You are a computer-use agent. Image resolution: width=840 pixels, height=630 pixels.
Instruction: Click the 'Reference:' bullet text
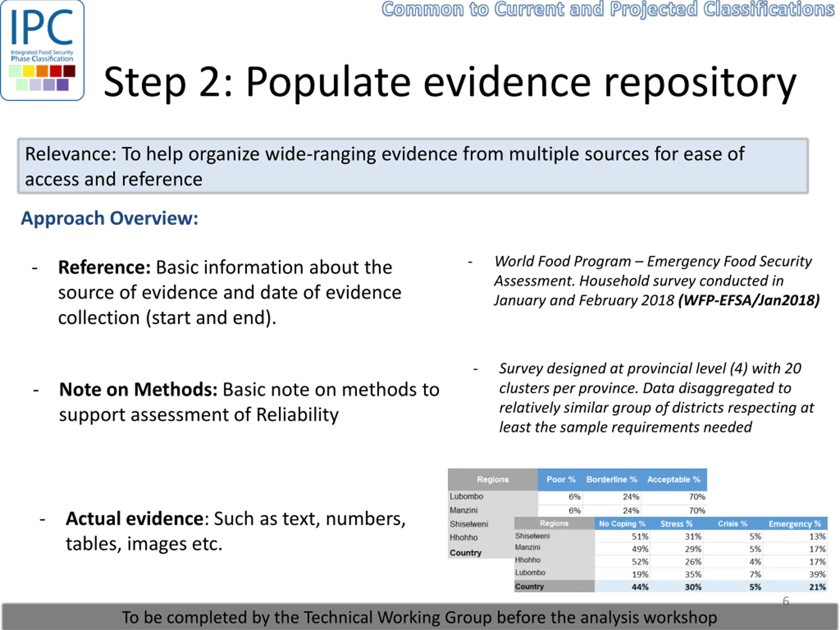230,292
